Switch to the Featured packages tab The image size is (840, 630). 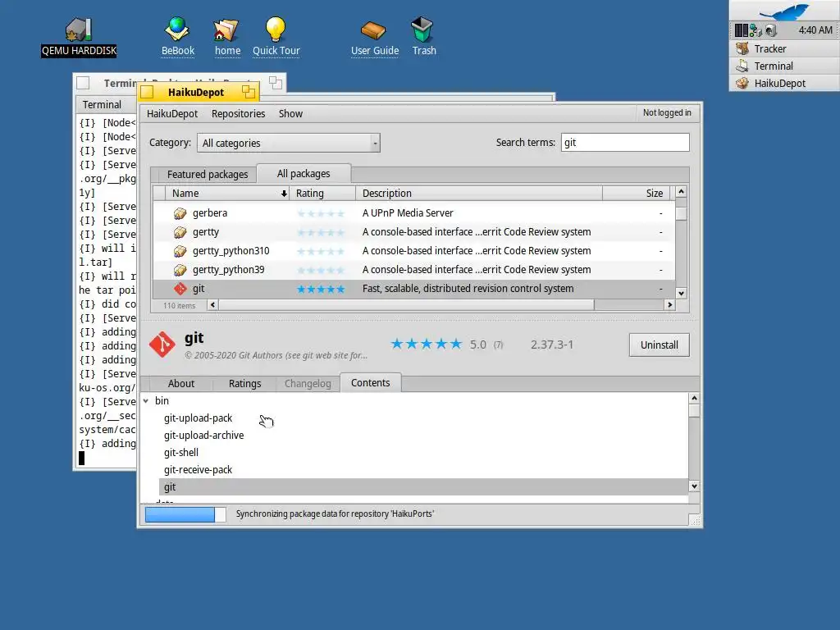tap(208, 174)
